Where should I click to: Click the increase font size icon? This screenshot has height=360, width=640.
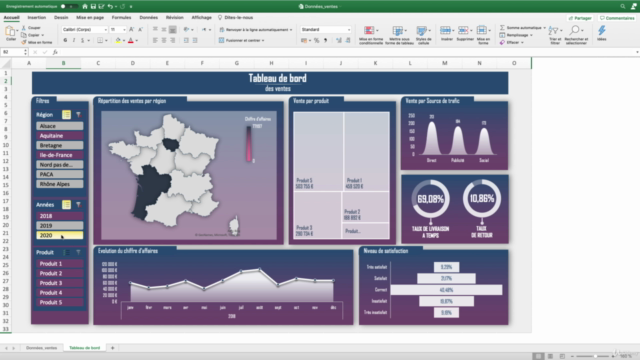(131, 29)
